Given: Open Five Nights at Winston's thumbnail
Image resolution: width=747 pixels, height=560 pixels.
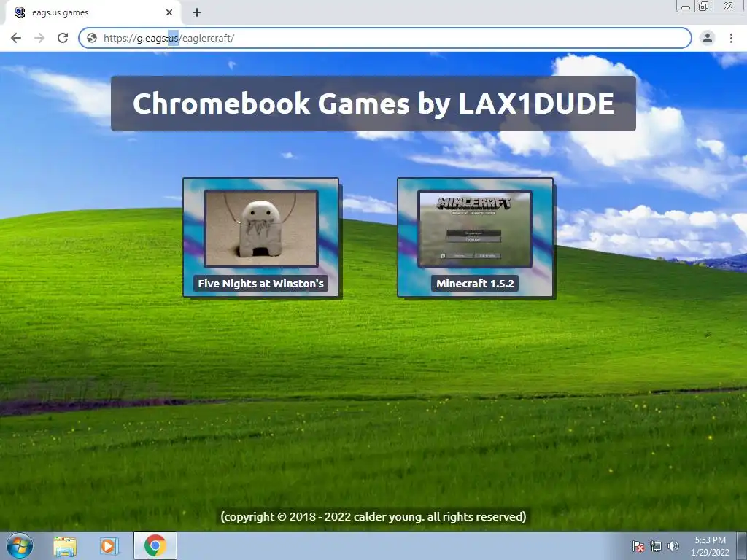Looking at the screenshot, I should (x=261, y=228).
